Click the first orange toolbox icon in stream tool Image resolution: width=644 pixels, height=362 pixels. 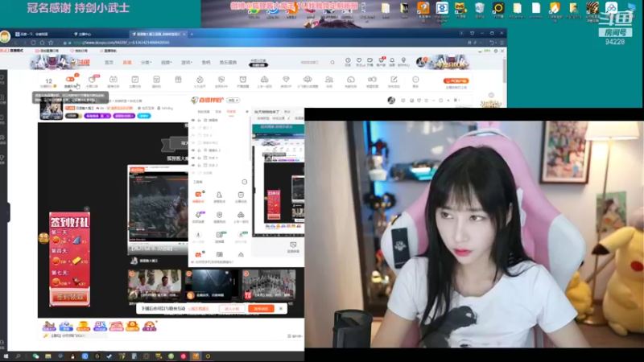(198, 195)
